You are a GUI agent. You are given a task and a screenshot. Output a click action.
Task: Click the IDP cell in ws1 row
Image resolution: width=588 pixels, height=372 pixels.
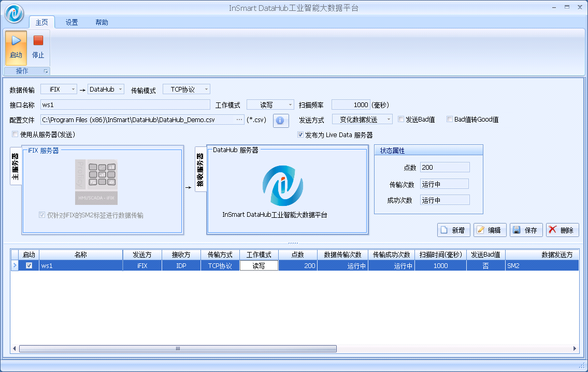point(181,265)
